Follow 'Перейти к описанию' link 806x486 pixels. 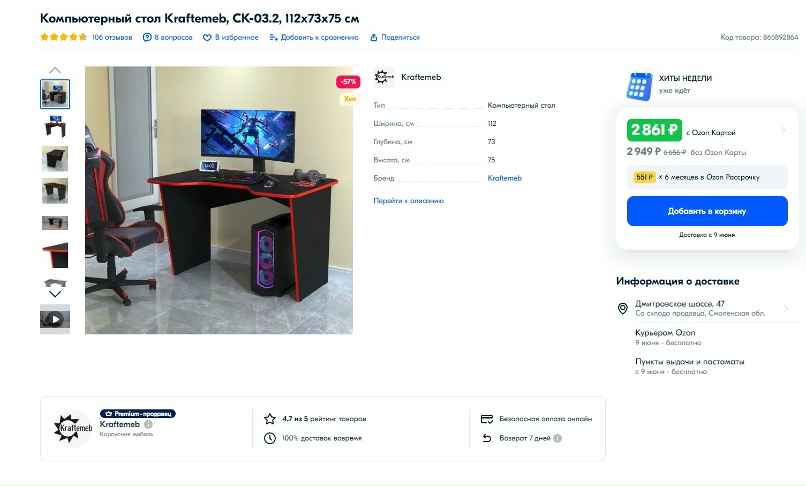(408, 201)
